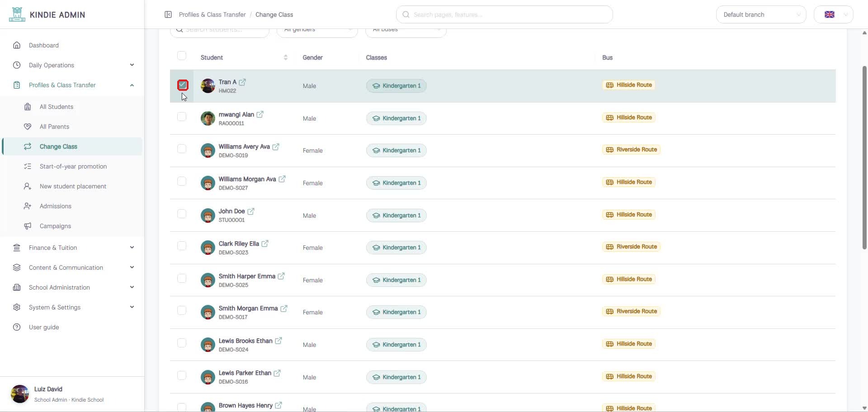The width and height of the screenshot is (868, 412).
Task: Open the language flag dropdown
Action: 833,14
